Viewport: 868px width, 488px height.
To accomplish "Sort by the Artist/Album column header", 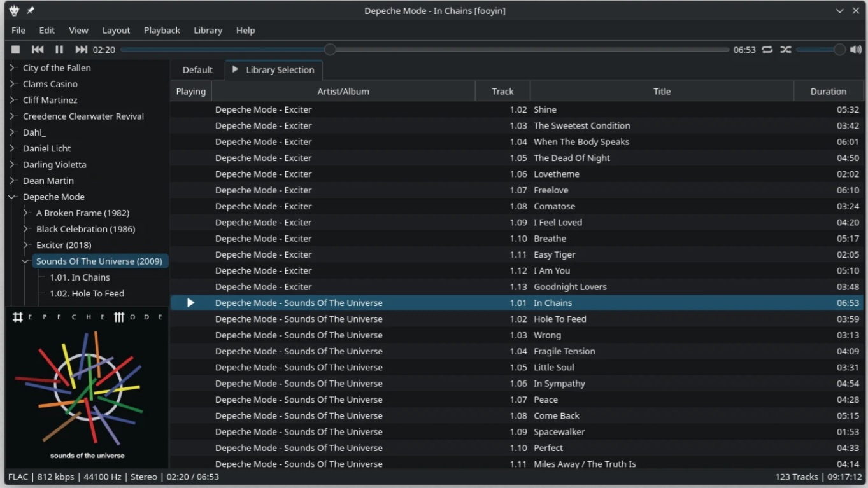I will click(343, 91).
